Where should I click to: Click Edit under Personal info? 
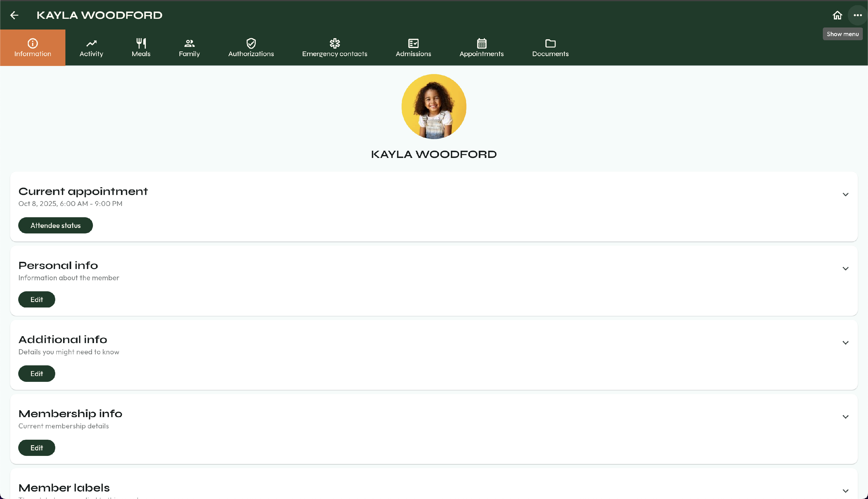point(37,299)
